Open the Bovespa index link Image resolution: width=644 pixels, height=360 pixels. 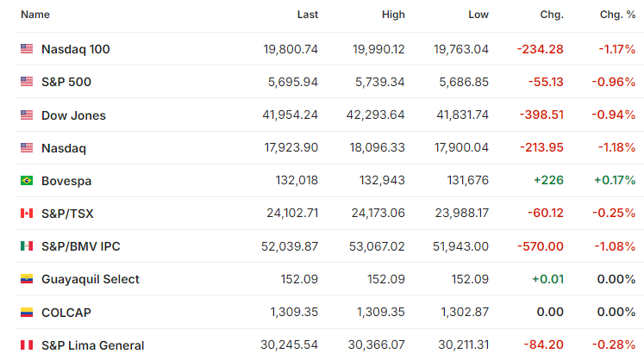[x=66, y=181]
